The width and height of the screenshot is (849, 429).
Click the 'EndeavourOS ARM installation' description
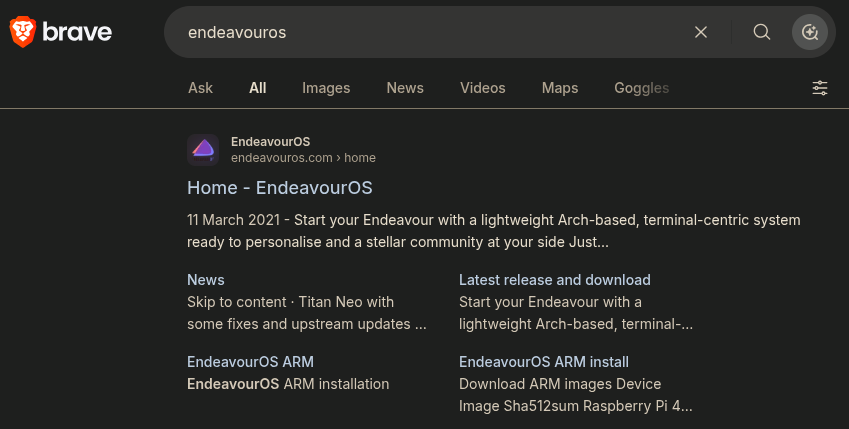(x=288, y=384)
